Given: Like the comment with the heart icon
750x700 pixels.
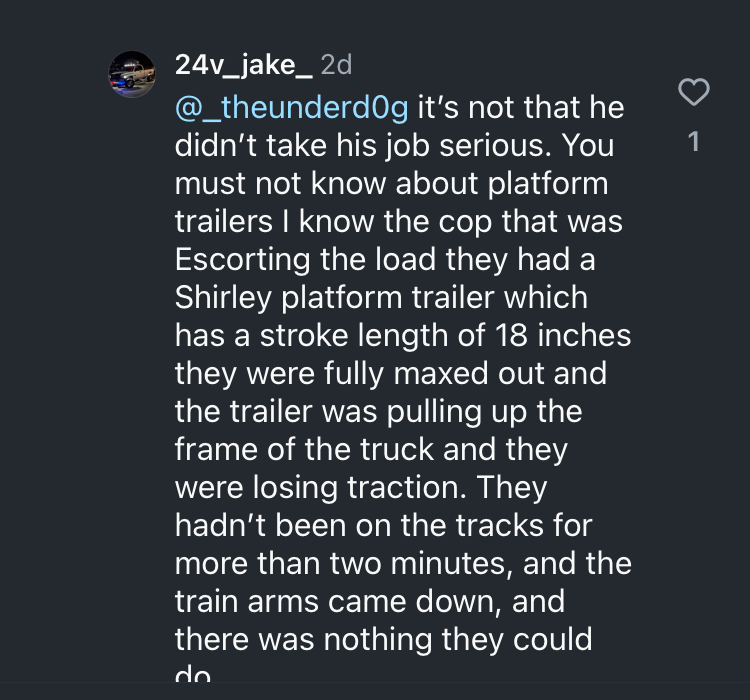Looking at the screenshot, I should [694, 92].
